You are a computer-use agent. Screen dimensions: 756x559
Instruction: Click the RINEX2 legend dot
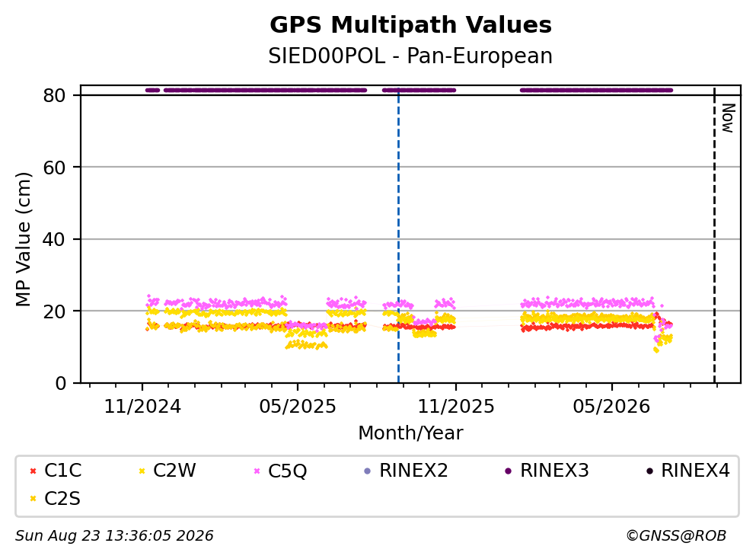pos(368,471)
